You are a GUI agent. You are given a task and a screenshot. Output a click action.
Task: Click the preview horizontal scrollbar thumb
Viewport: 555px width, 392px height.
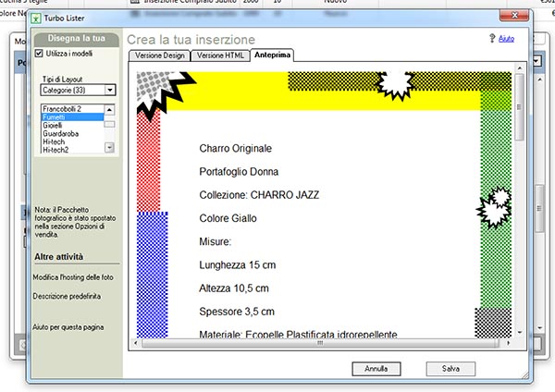(320, 343)
